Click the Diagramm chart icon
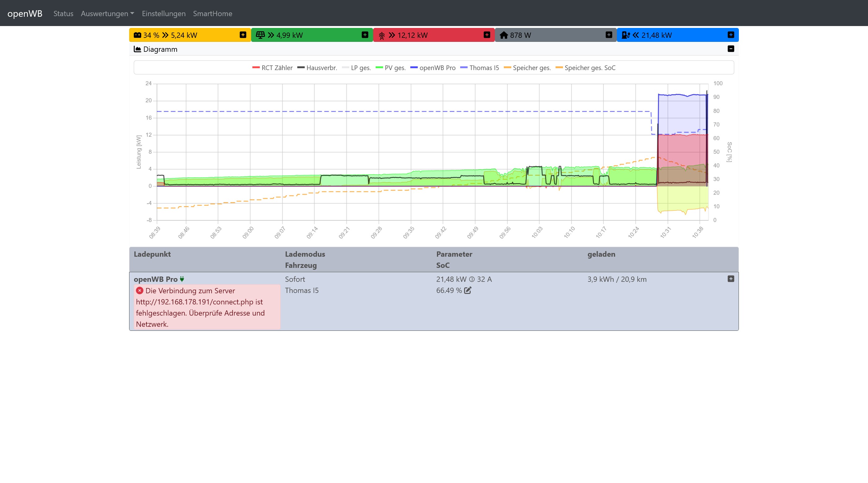The height and width of the screenshot is (483, 868). 137,49
